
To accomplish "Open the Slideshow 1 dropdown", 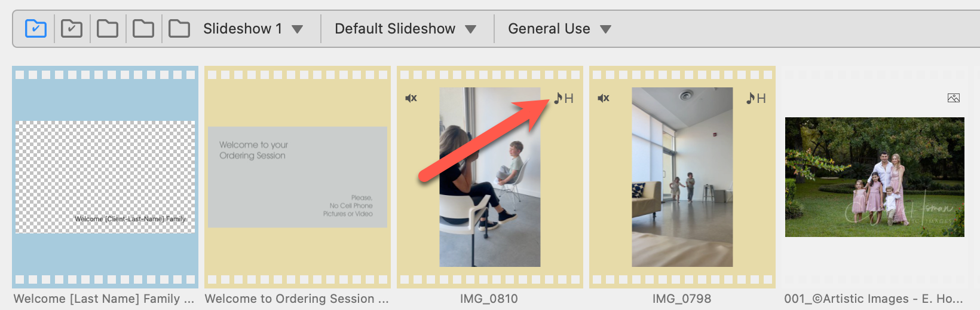I will point(253,29).
